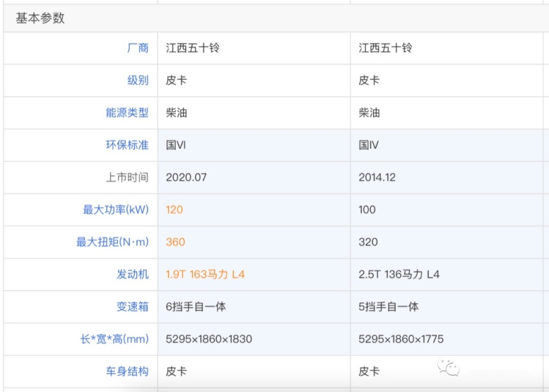This screenshot has width=549, height=392.
Task: Open the 最大扭矩(N·m) parameter link
Action: [x=112, y=242]
